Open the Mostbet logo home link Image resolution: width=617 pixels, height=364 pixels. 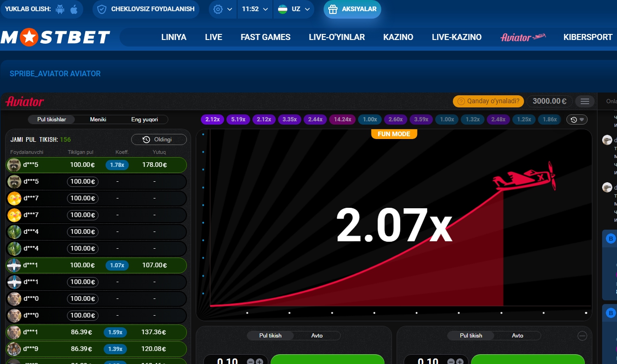point(55,37)
